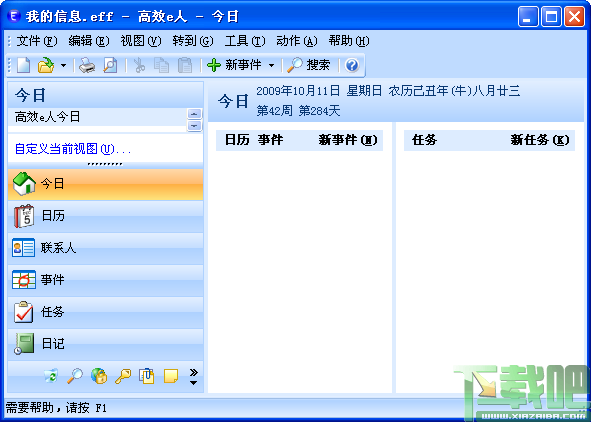The height and width of the screenshot is (422, 591).
Task: Click the recycle sync icon in bottom strip
Action: (x=51, y=376)
